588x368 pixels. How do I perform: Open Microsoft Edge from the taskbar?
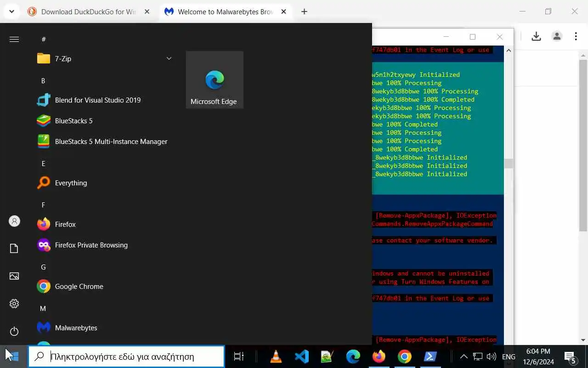[x=353, y=356]
